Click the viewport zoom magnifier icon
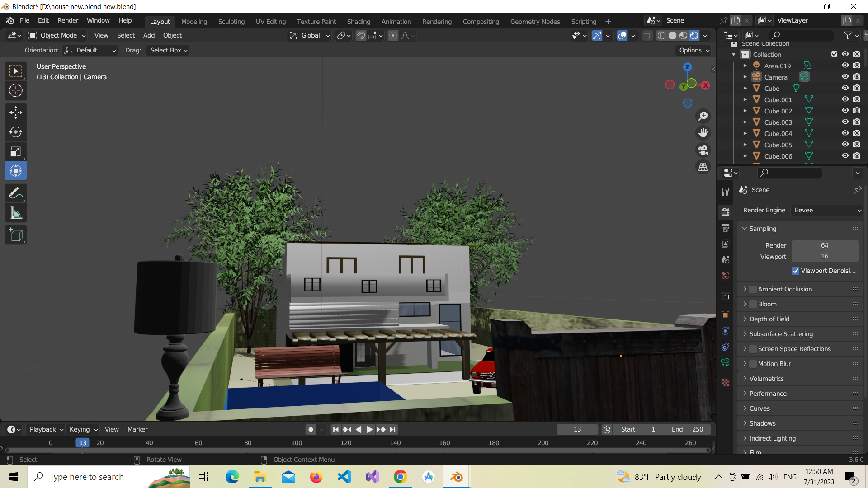 coord(703,116)
